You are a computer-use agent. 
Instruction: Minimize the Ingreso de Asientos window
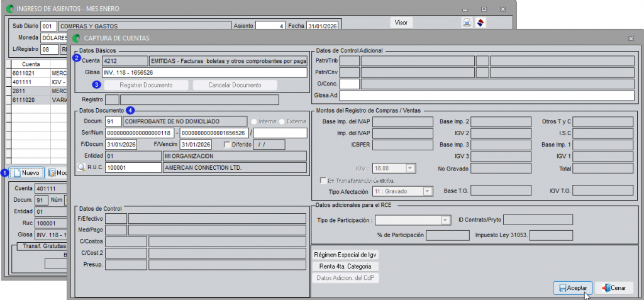465,9
